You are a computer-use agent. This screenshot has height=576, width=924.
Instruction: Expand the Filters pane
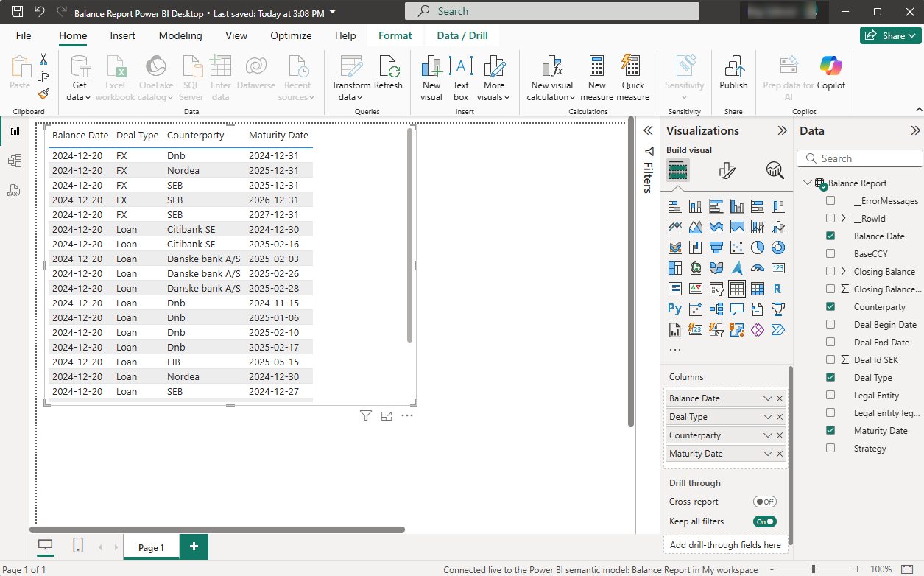point(648,130)
